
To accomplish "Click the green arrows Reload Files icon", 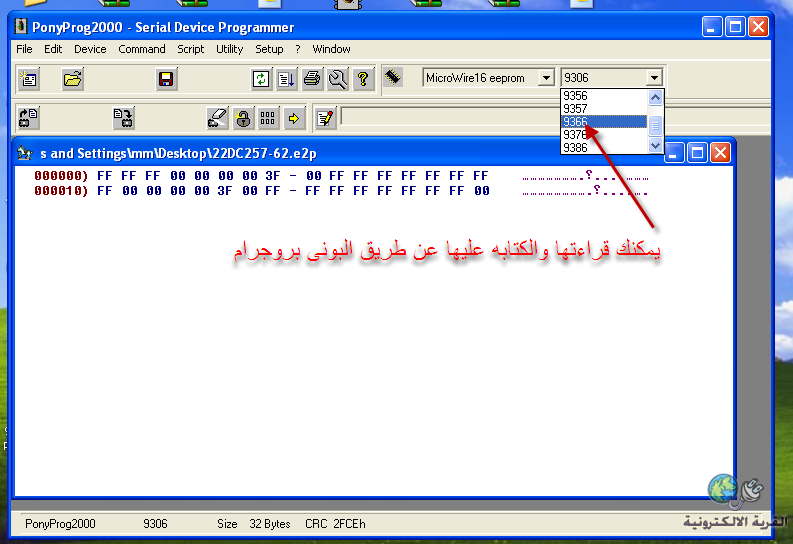I will coord(261,79).
